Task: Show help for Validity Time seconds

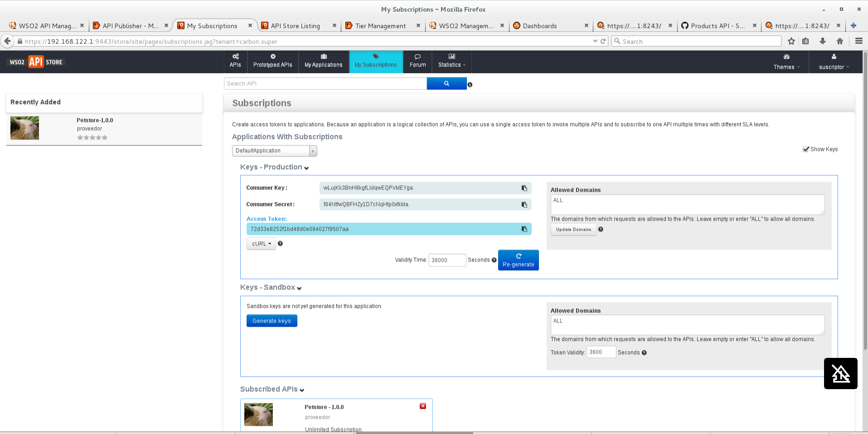Action: (494, 260)
